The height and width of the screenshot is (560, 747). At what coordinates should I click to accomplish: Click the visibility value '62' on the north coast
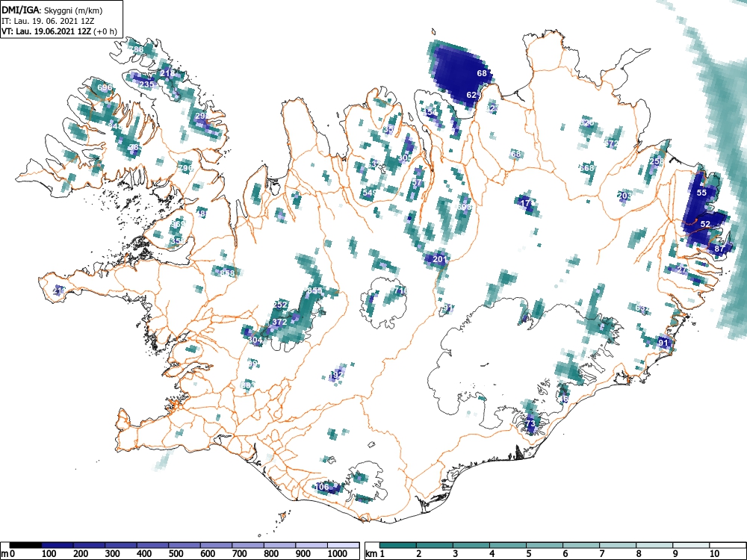click(x=471, y=95)
